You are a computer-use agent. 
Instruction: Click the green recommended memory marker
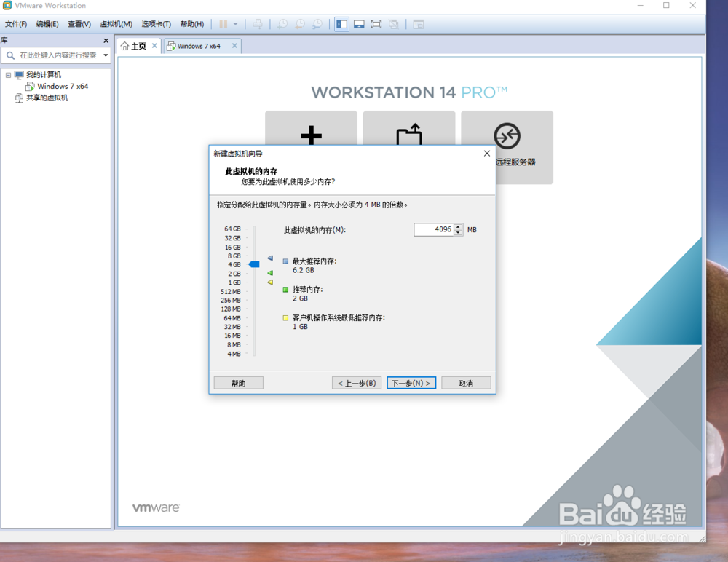click(x=270, y=273)
